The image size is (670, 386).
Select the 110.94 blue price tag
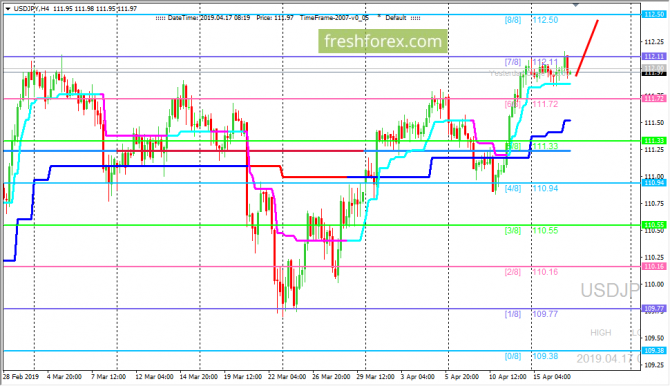[654, 183]
